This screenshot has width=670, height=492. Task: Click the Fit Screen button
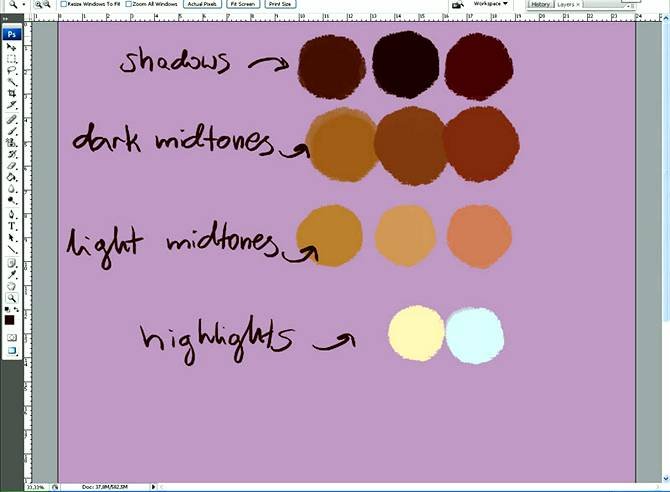pyautogui.click(x=242, y=4)
